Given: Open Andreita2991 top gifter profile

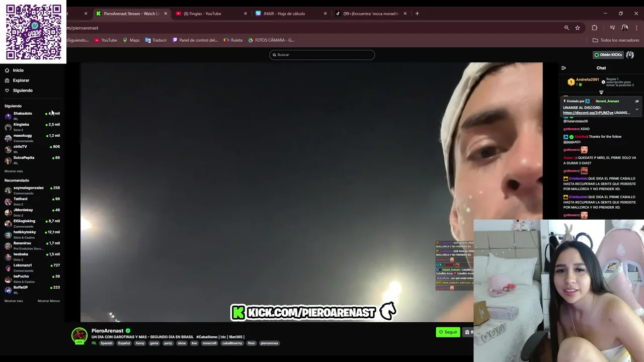Looking at the screenshot, I should tap(587, 79).
